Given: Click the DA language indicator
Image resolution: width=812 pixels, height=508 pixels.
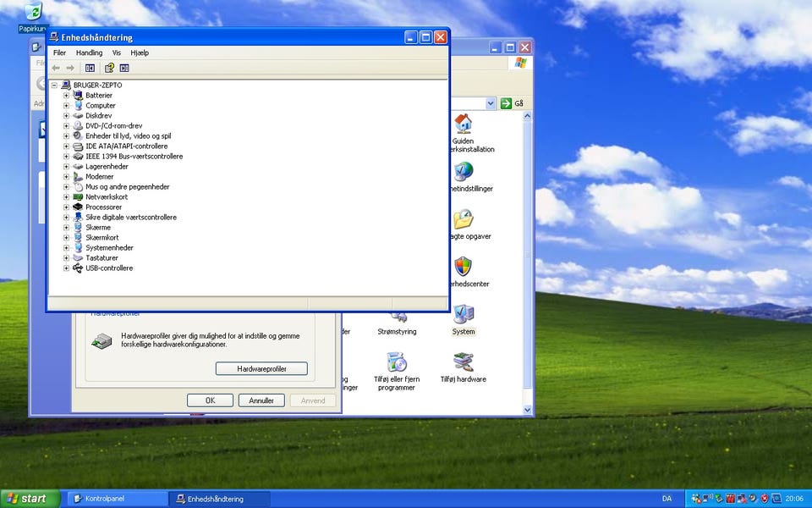Looking at the screenshot, I should pyautogui.click(x=667, y=499).
